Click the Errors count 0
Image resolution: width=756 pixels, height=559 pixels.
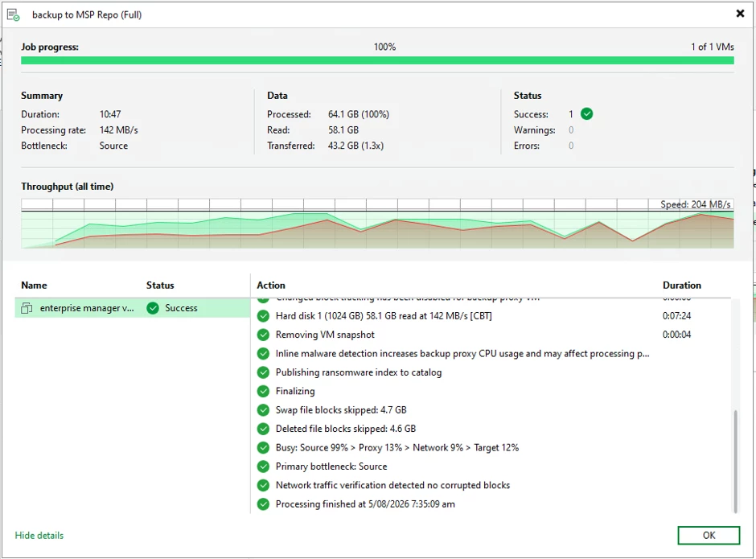571,146
